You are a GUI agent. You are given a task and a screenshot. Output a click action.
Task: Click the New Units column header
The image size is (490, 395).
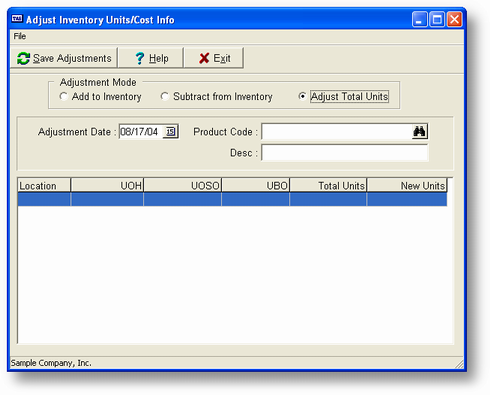click(x=407, y=185)
